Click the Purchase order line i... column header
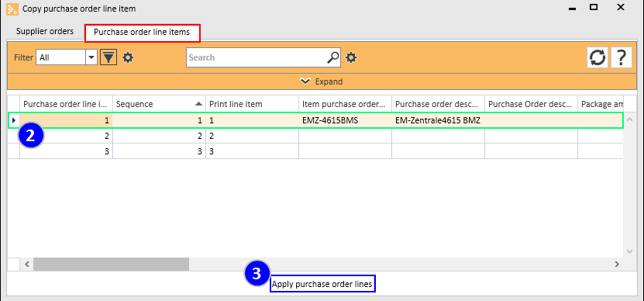 point(66,104)
